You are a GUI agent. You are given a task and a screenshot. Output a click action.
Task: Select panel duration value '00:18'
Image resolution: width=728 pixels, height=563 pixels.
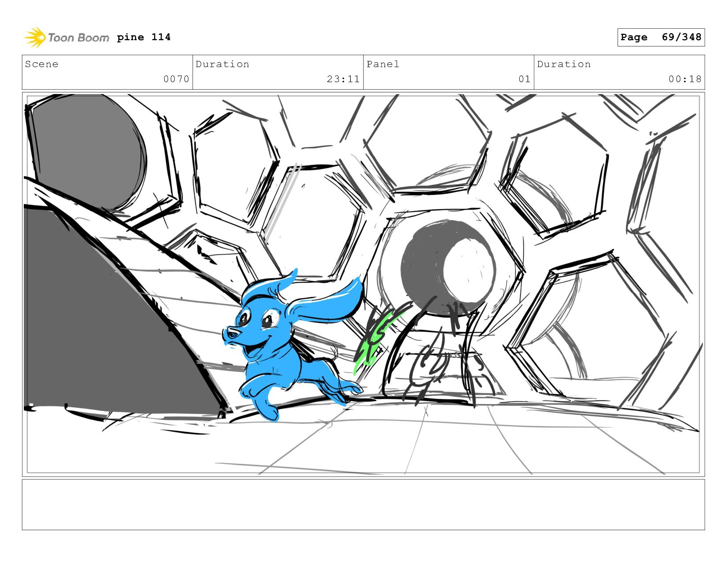(x=685, y=79)
